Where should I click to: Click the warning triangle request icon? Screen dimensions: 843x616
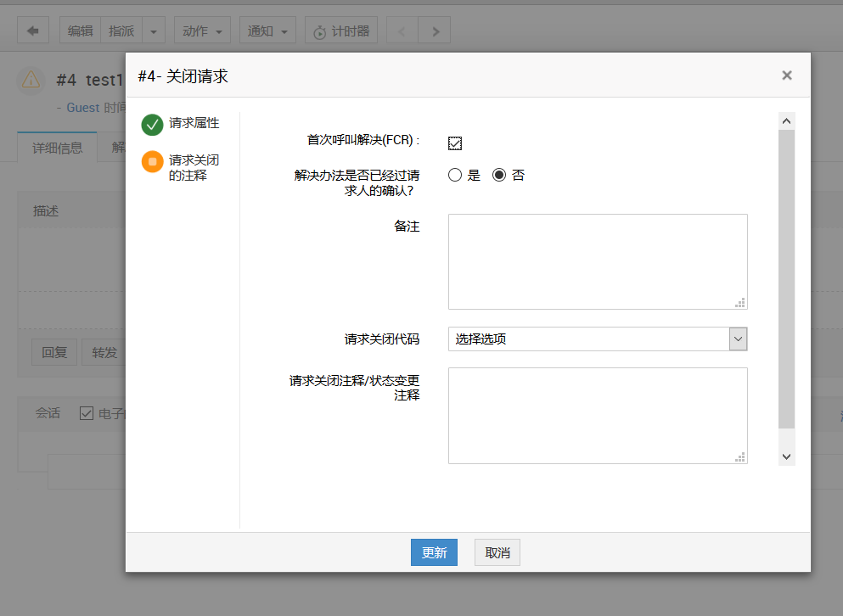pyautogui.click(x=31, y=80)
